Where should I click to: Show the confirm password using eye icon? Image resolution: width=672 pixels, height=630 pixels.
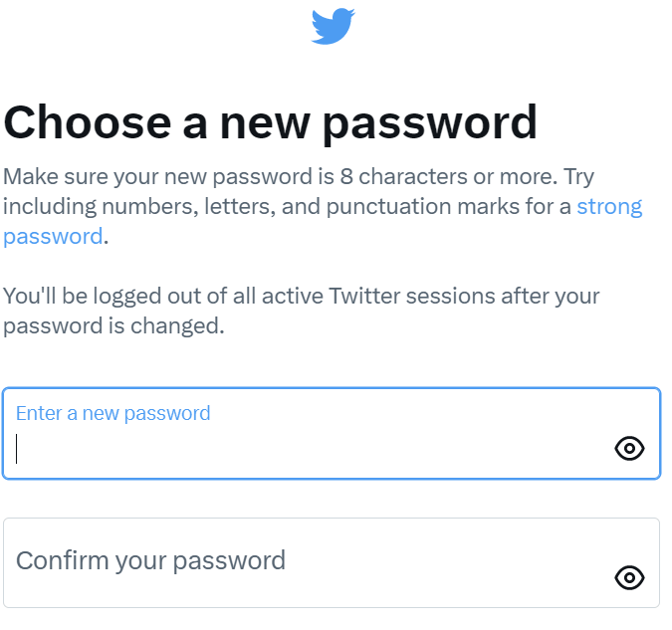click(629, 577)
